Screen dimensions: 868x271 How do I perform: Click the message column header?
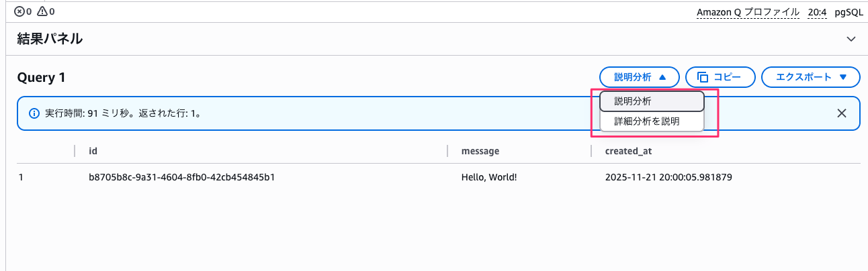[480, 151]
